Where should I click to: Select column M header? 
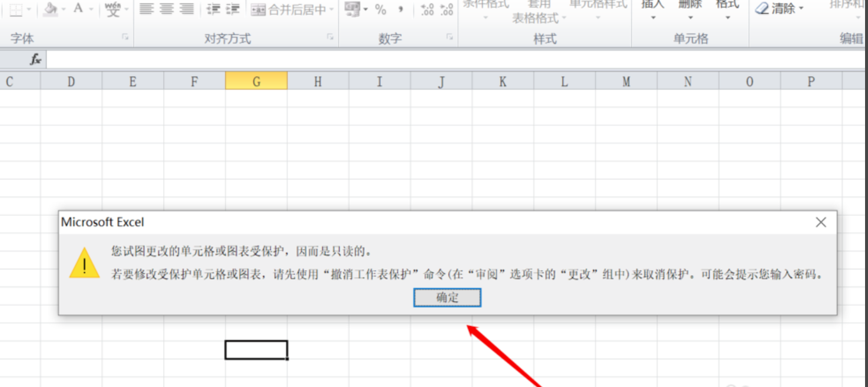pos(626,81)
